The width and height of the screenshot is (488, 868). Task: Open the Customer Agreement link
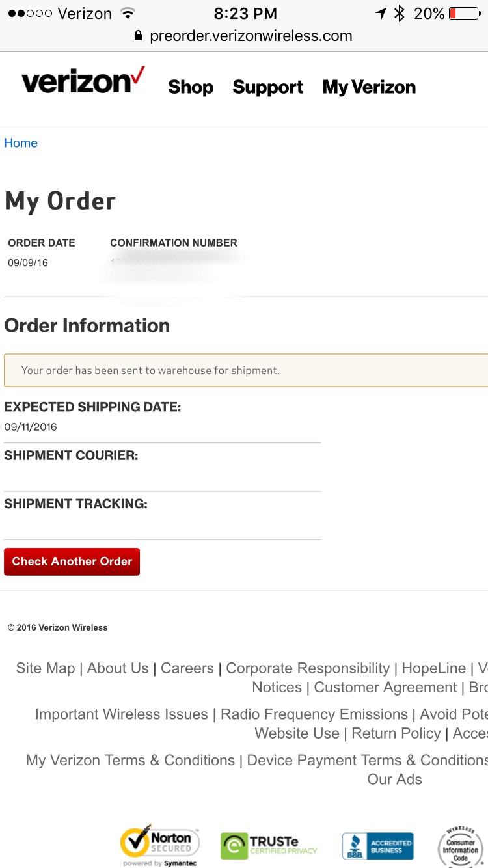pyautogui.click(x=385, y=687)
